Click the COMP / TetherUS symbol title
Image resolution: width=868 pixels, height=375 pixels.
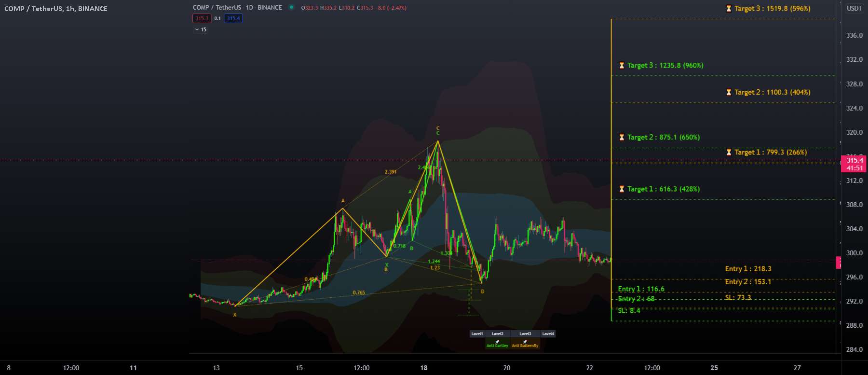click(217, 7)
